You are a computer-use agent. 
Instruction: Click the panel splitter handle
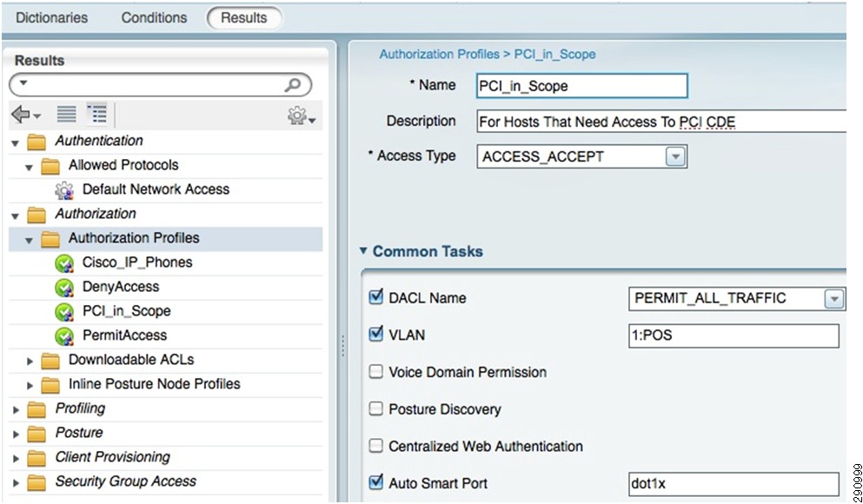coord(343,346)
